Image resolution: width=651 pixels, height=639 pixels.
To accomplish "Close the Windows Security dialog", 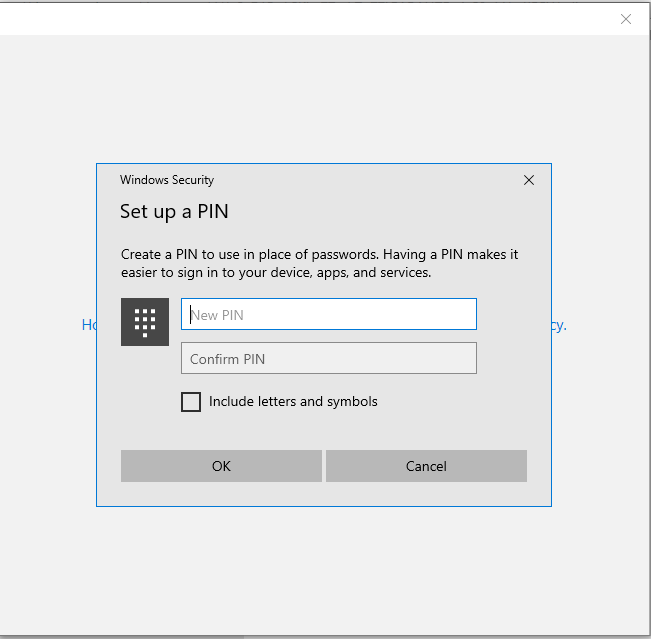I will click(529, 180).
